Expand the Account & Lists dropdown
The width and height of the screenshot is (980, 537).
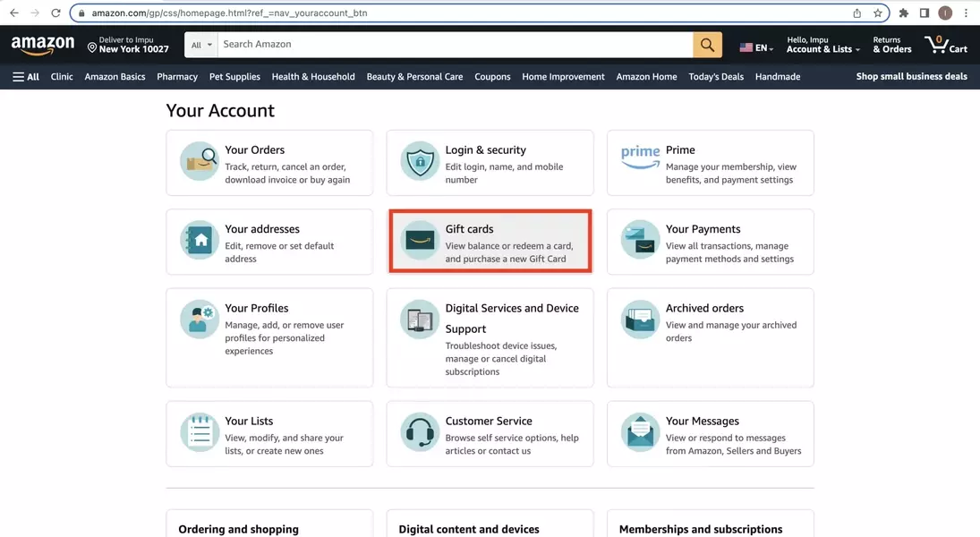(x=823, y=45)
